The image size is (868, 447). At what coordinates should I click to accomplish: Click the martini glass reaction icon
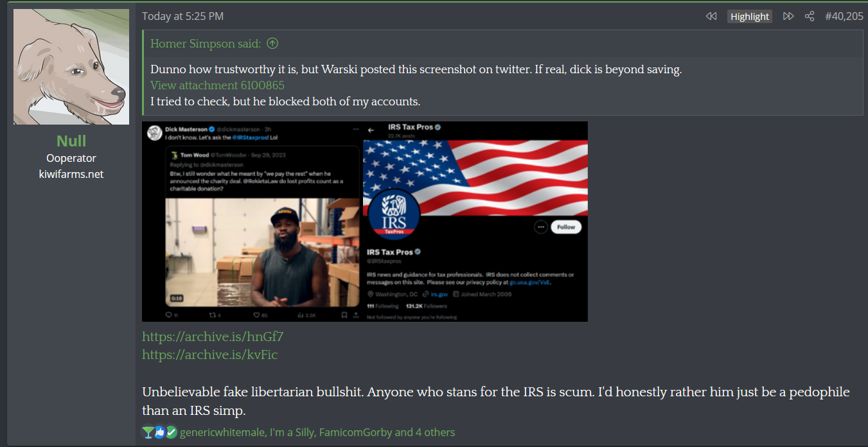click(148, 432)
